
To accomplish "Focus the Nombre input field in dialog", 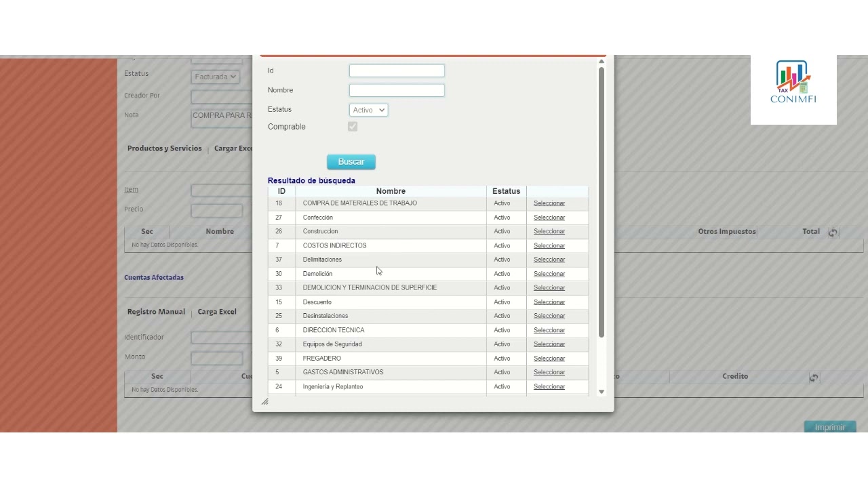I will tap(397, 90).
